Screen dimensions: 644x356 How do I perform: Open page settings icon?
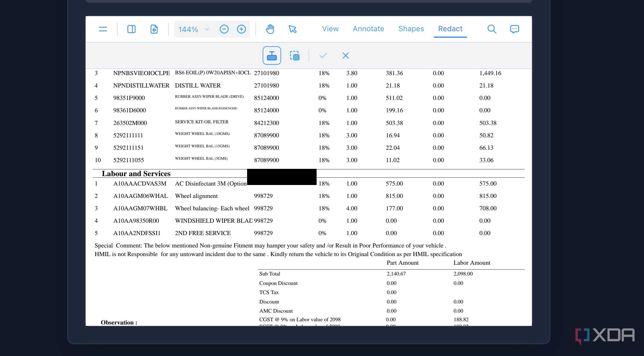154,29
